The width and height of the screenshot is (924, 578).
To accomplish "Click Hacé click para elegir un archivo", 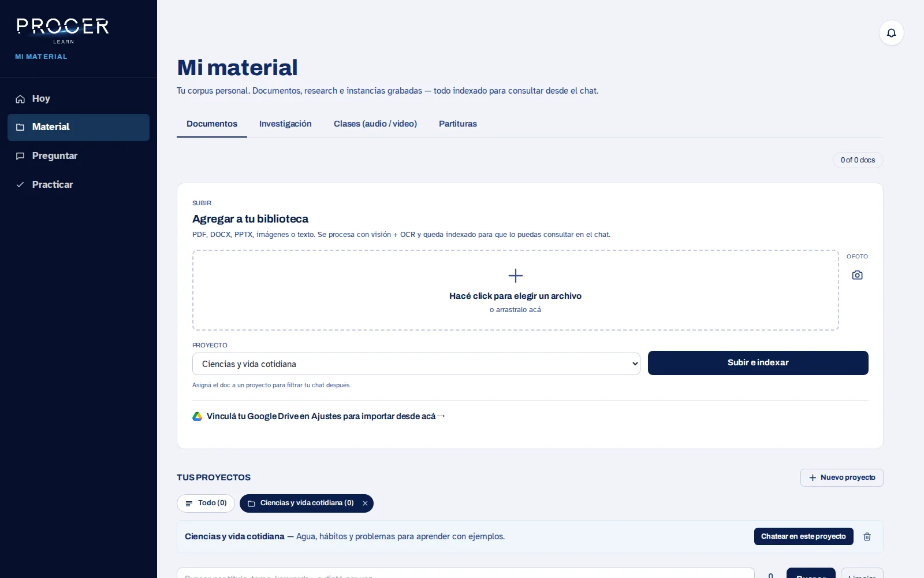I will [515, 296].
